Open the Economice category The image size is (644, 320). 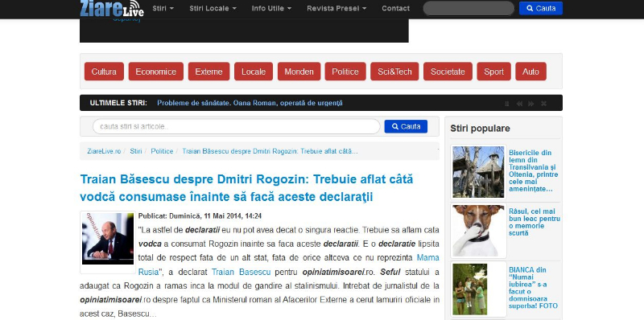[x=155, y=72]
